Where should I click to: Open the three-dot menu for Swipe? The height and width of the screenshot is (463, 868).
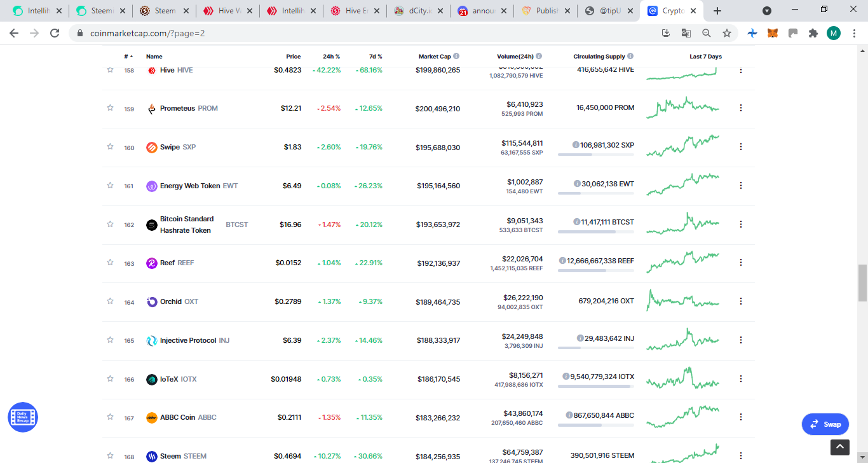click(x=740, y=147)
